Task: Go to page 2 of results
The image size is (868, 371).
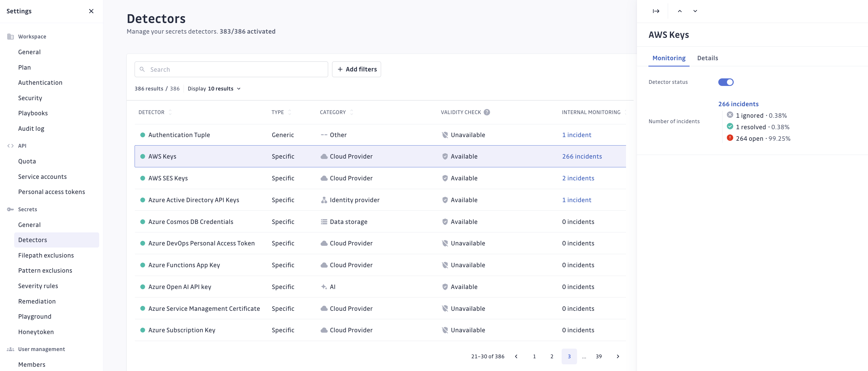Action: click(x=552, y=356)
